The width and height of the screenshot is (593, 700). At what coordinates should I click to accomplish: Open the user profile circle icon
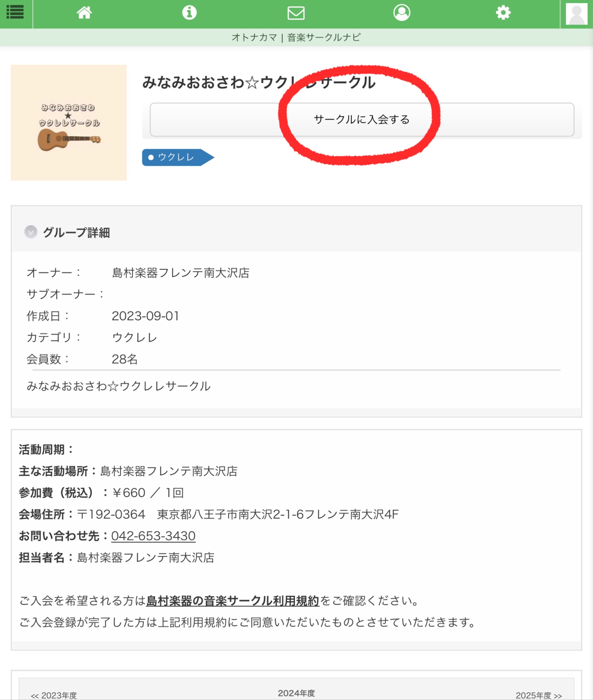(402, 13)
